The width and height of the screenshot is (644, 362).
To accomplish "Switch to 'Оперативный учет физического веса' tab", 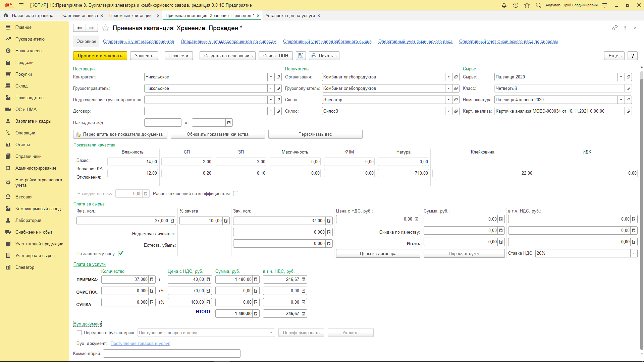I will click(x=415, y=41).
